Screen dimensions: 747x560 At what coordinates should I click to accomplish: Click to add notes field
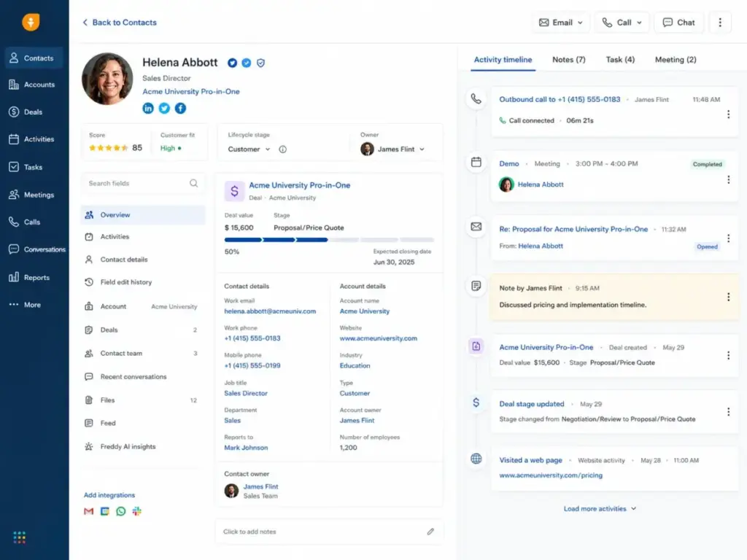(329, 532)
